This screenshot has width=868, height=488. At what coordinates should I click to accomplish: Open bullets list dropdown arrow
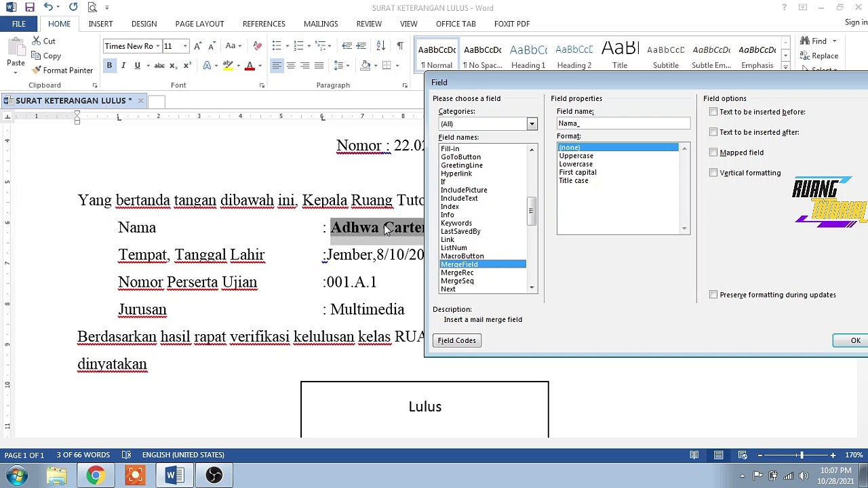[286, 46]
